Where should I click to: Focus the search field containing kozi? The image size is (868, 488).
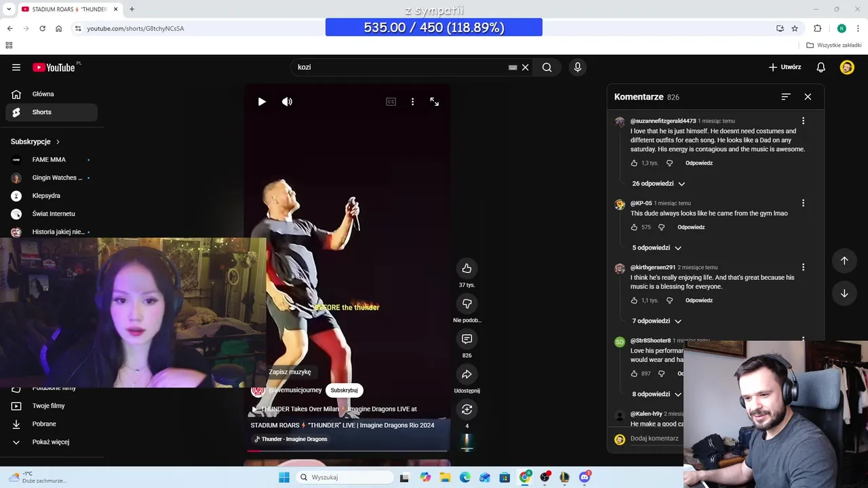(x=401, y=67)
